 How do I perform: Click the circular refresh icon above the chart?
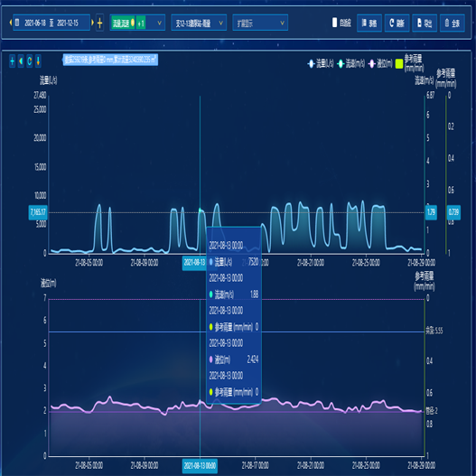[x=30, y=61]
